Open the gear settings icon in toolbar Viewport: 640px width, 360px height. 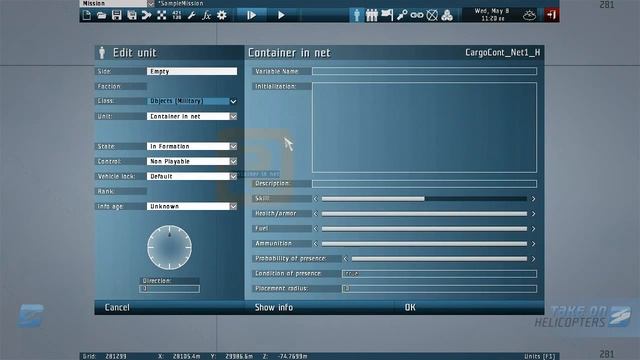point(222,16)
